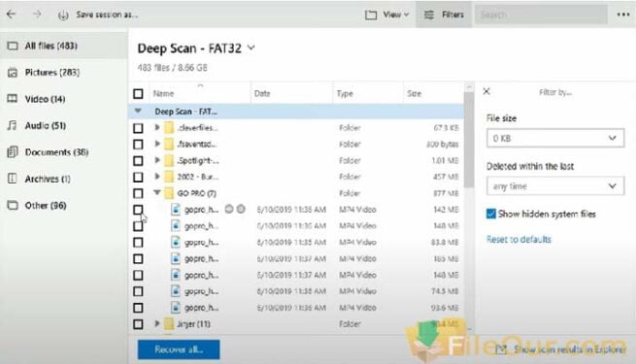The height and width of the screenshot is (364, 636).
Task: Open the Deleted within the last dropdown
Action: [555, 186]
